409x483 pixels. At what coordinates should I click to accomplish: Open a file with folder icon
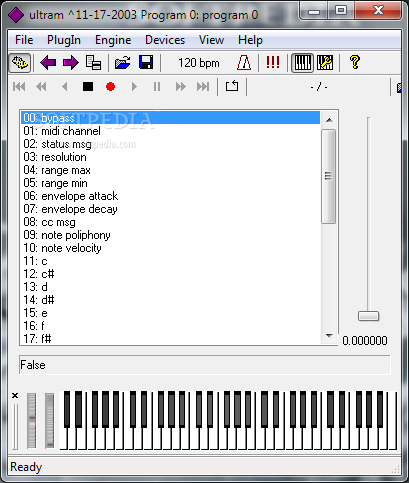[x=123, y=63]
